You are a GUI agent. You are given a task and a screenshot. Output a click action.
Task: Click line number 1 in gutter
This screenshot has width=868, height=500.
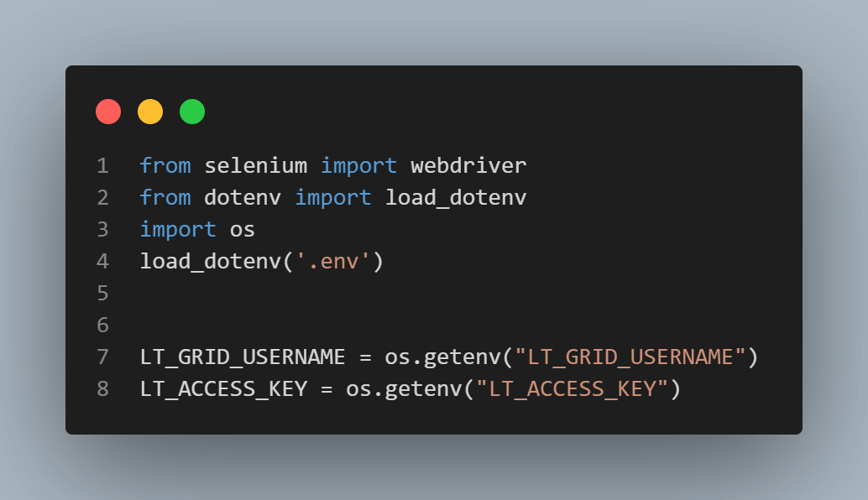click(x=102, y=166)
